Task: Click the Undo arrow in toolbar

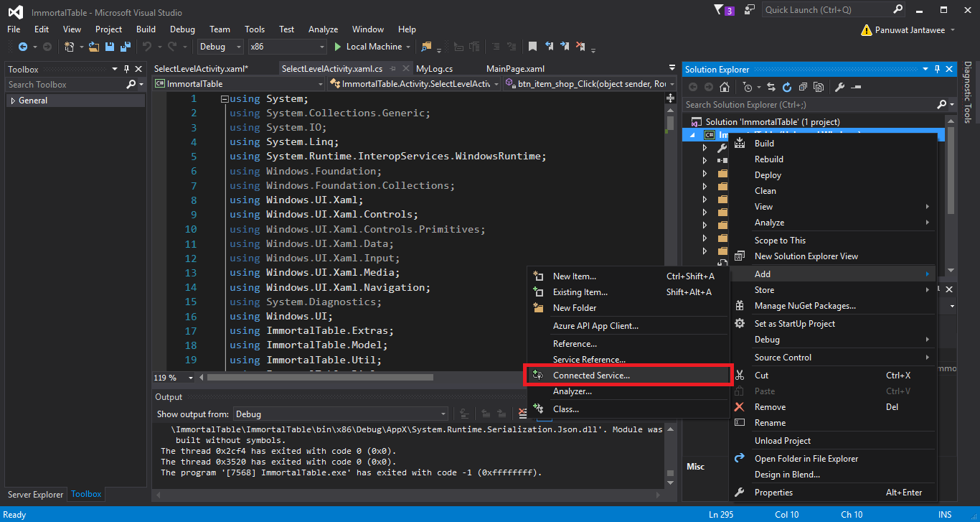Action: 146,47
